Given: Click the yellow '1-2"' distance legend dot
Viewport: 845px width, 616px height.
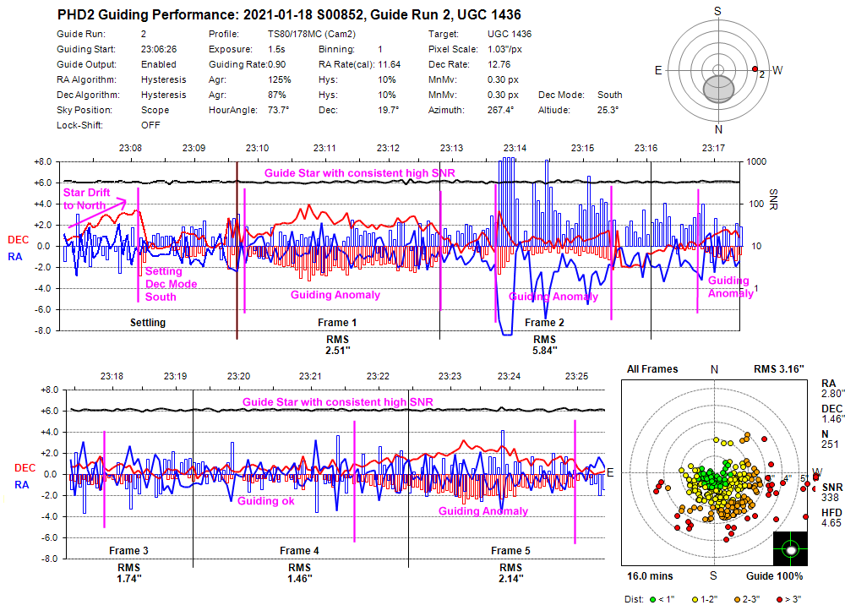Looking at the screenshot, I should 695,599.
